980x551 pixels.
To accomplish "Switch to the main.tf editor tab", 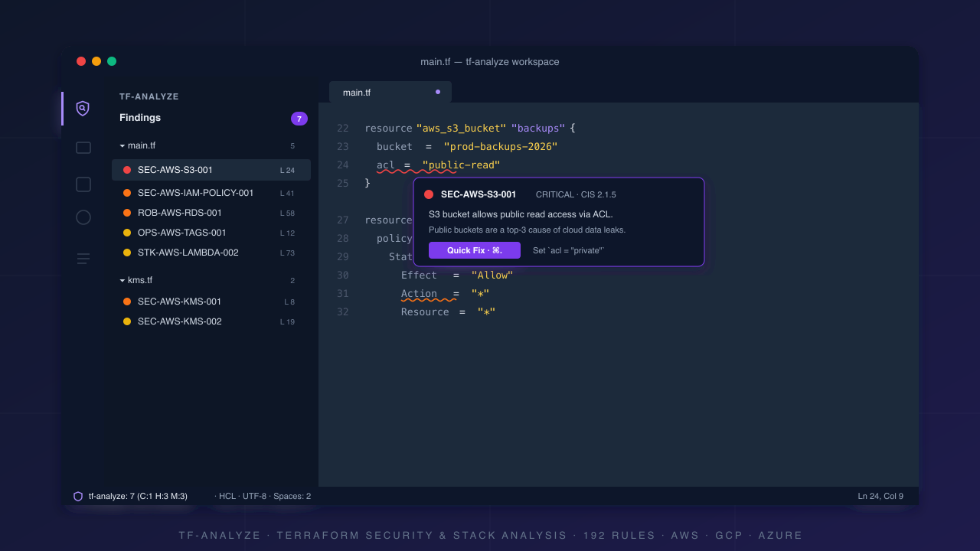I will tap(390, 92).
